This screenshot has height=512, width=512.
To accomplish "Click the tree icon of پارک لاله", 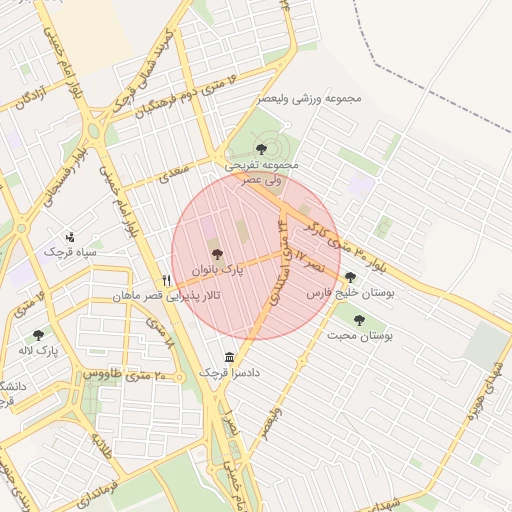I will pos(38,335).
